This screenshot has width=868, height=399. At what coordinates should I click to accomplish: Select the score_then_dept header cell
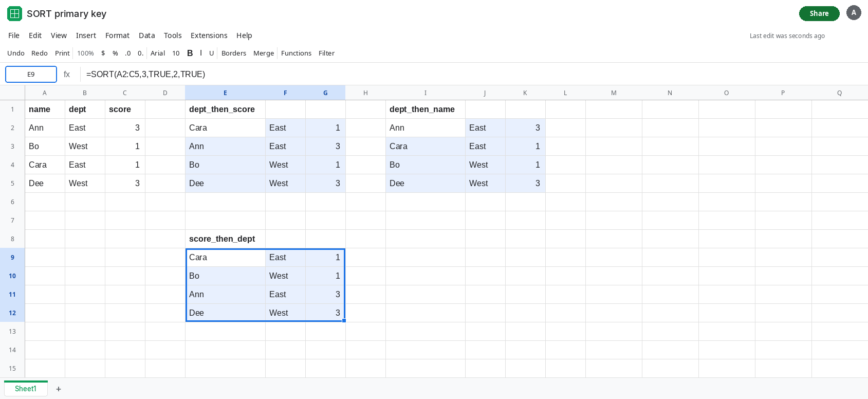[x=225, y=239]
